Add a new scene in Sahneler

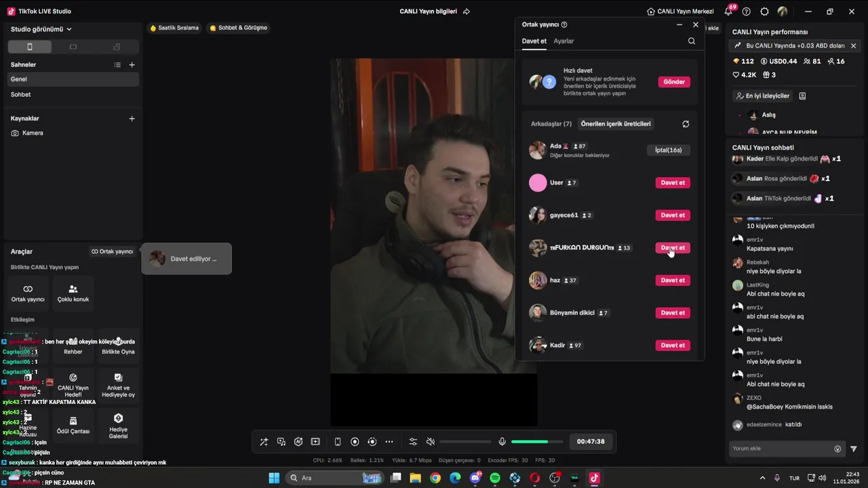[132, 65]
